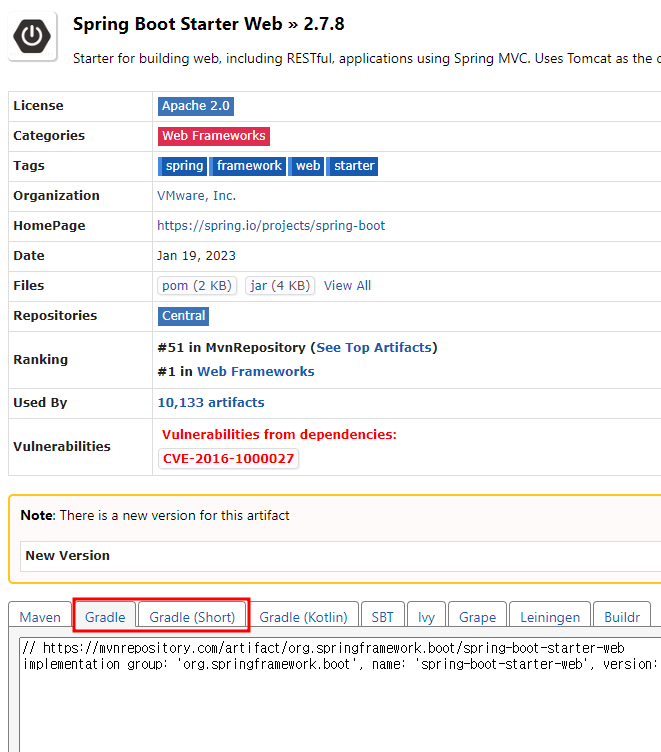Click the date value Jan 19, 2023
The image size is (661, 752).
[197, 256]
